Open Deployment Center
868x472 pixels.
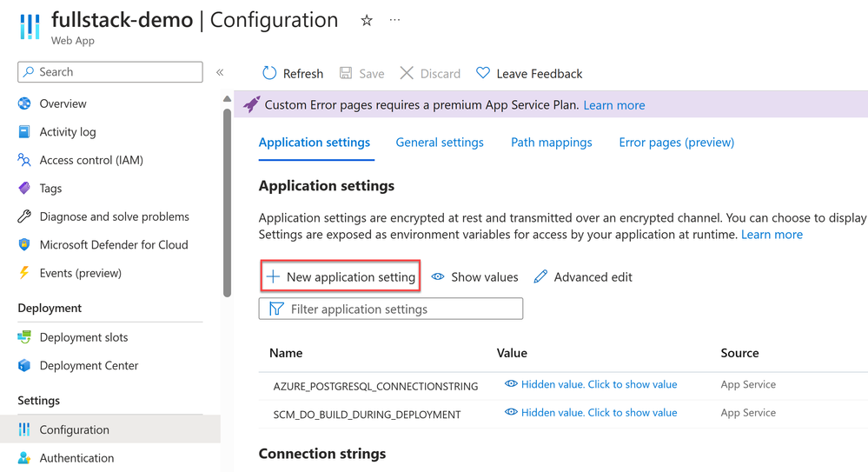point(89,366)
